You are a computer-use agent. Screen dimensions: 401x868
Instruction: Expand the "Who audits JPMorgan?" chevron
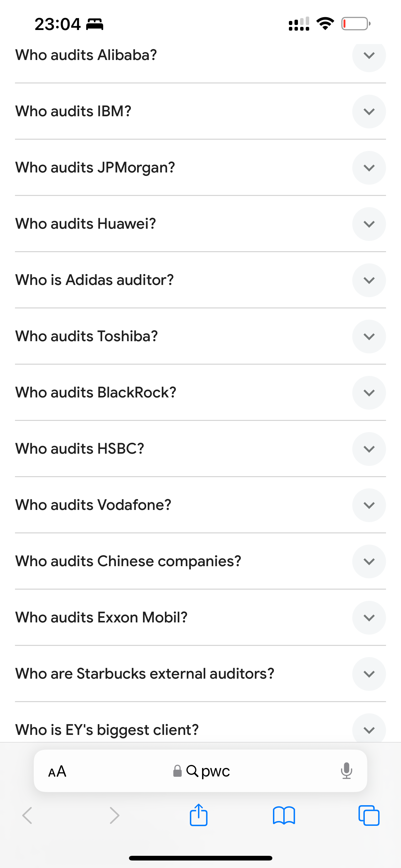click(x=369, y=168)
